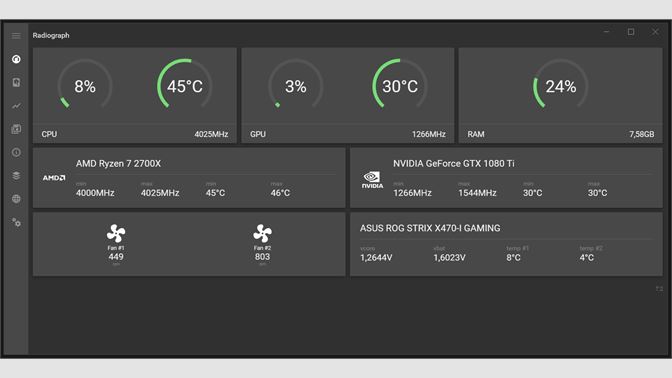Click the Ryzen max temperature 46°C

coord(280,193)
